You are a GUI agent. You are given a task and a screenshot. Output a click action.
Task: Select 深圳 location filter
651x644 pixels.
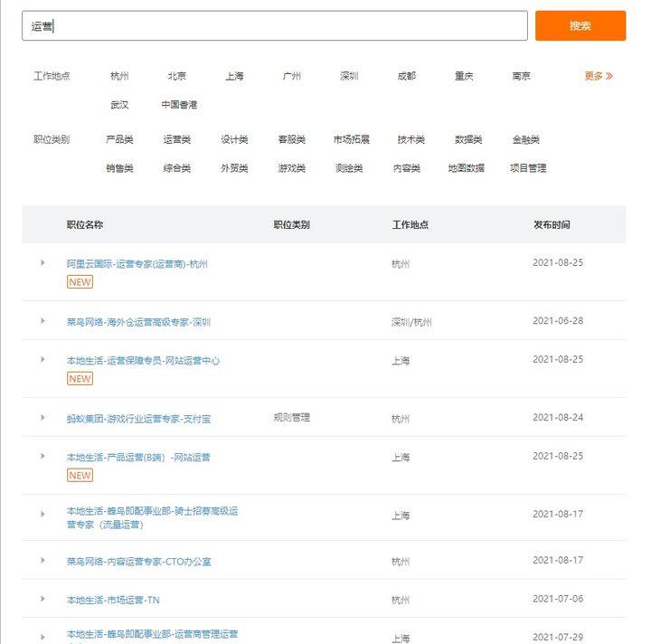tap(349, 76)
